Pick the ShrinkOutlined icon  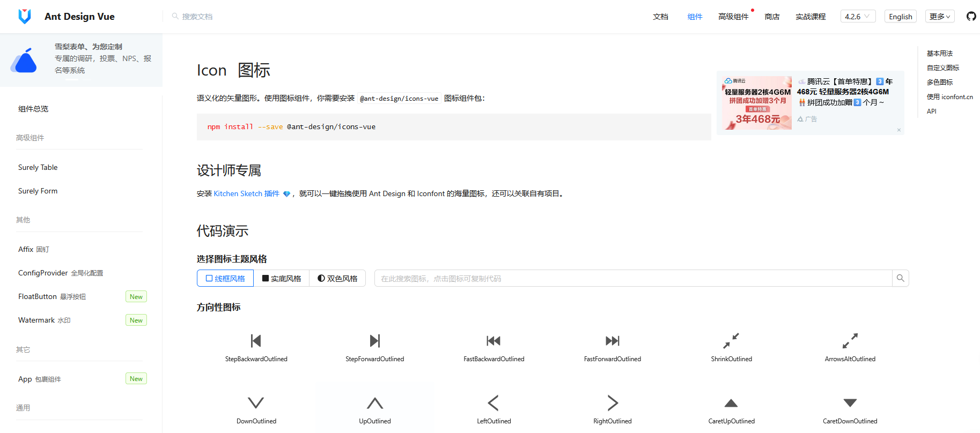[731, 341]
